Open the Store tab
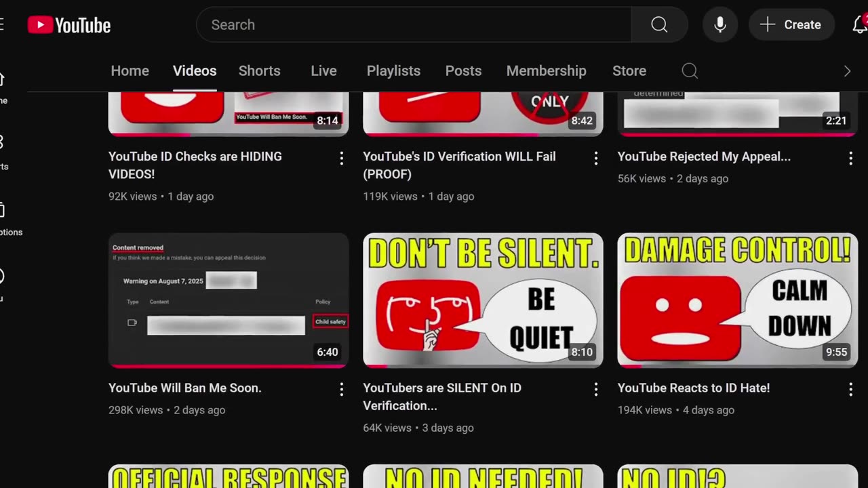Viewport: 868px width, 488px height. 629,70
